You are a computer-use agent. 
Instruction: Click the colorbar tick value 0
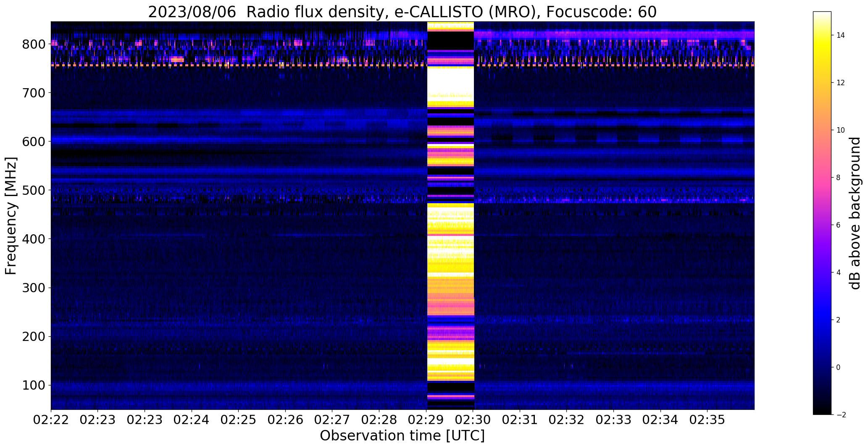(x=838, y=367)
